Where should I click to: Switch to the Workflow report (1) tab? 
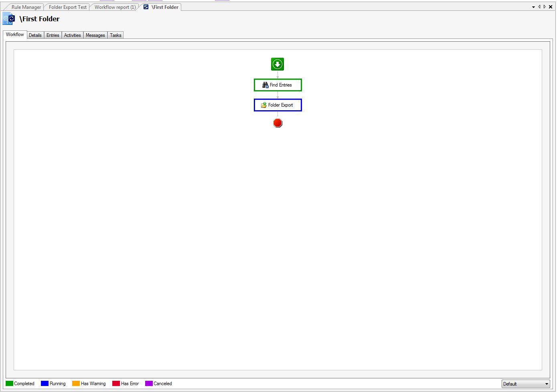coord(115,7)
